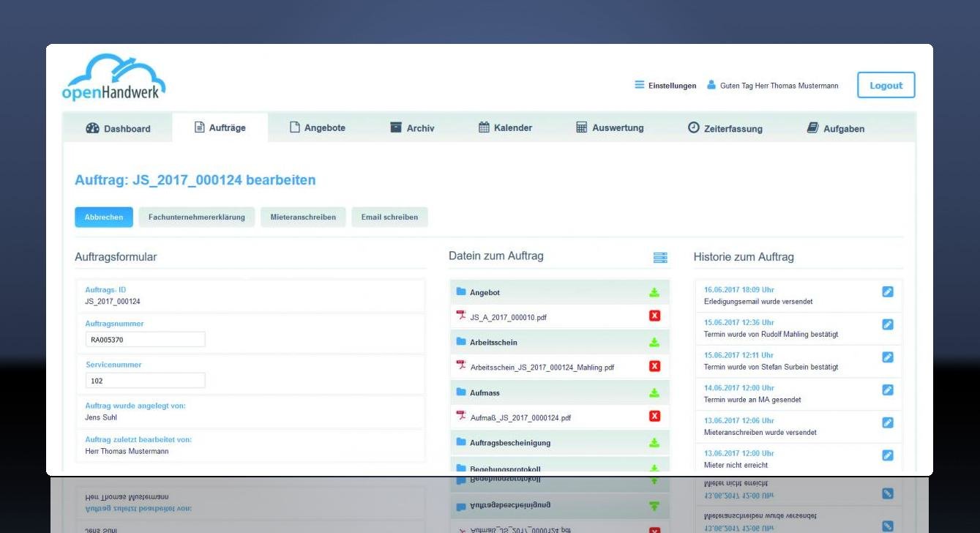Edit history entry 13.06.2017 12:06 Uhr
980x533 pixels.
point(888,422)
